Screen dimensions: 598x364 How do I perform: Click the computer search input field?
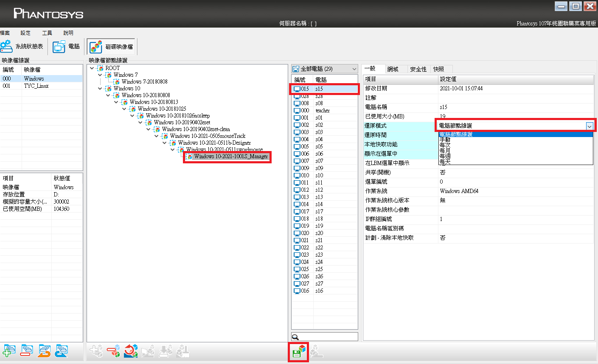click(x=325, y=337)
